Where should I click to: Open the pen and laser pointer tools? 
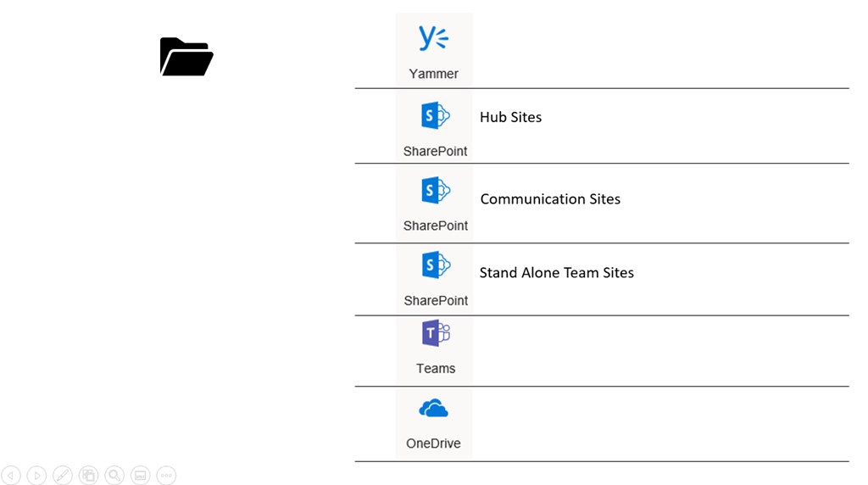click(63, 476)
